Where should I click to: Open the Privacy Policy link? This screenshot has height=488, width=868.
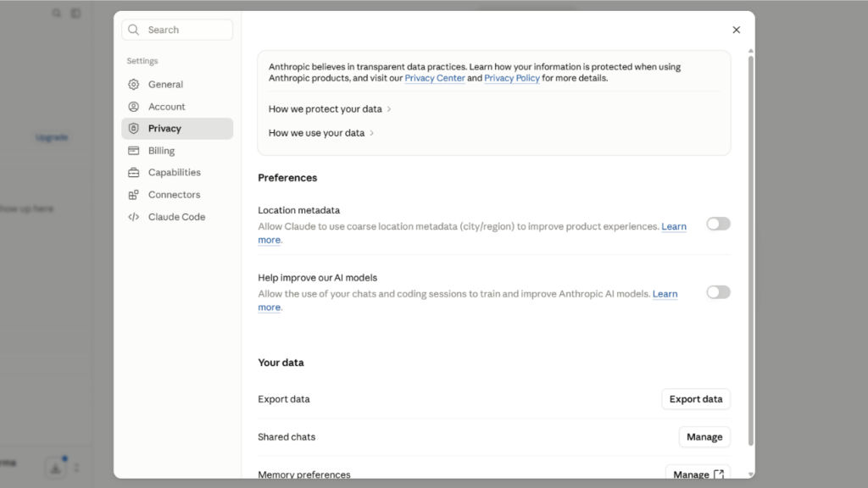point(511,78)
